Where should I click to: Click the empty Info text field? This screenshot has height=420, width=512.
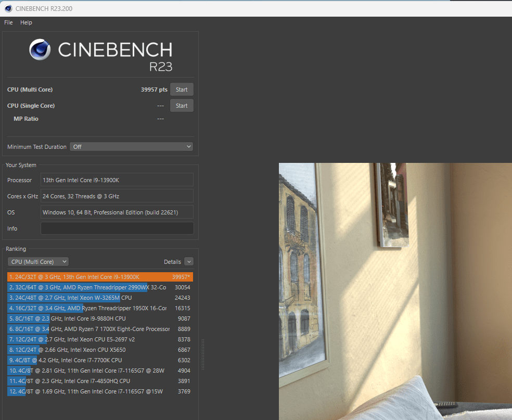[117, 228]
